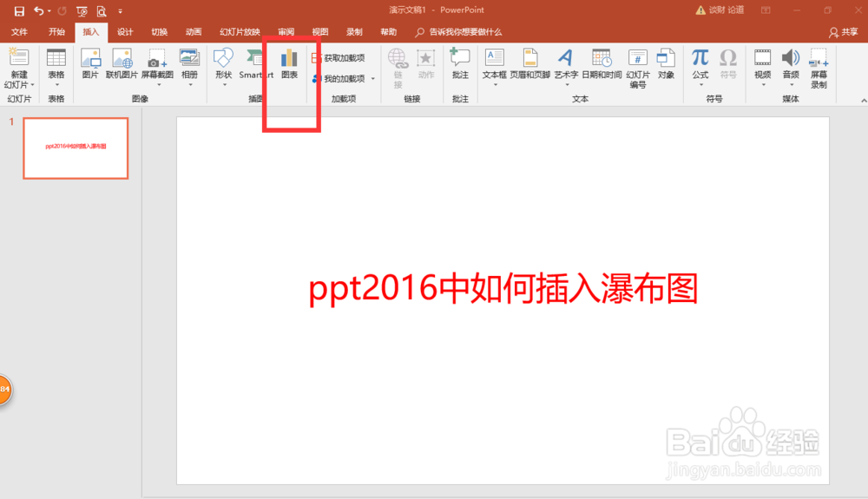Create a photo album with 相册
868x499 pixels.
[x=189, y=64]
